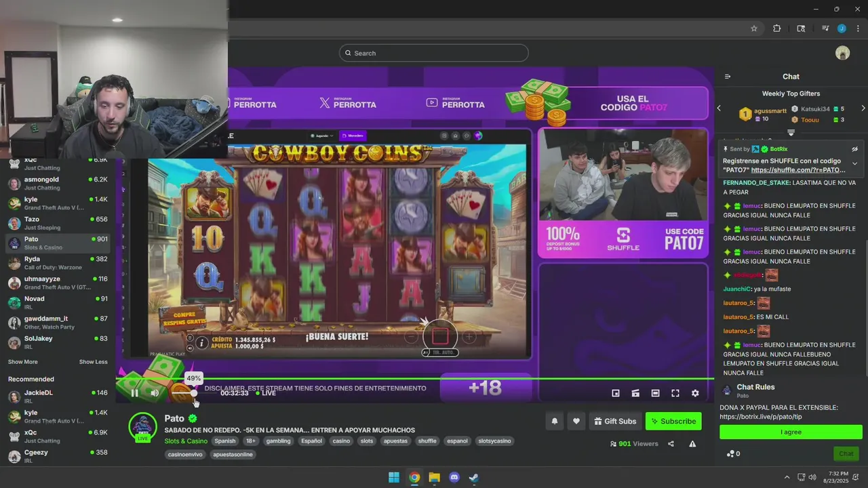Open asmongold channel in sidebar
The image size is (868, 488).
pos(58,183)
